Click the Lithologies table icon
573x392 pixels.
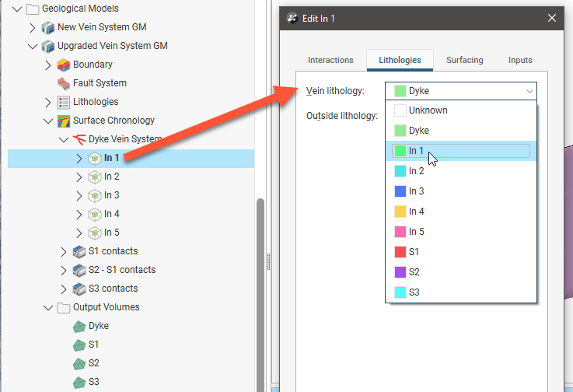point(64,102)
